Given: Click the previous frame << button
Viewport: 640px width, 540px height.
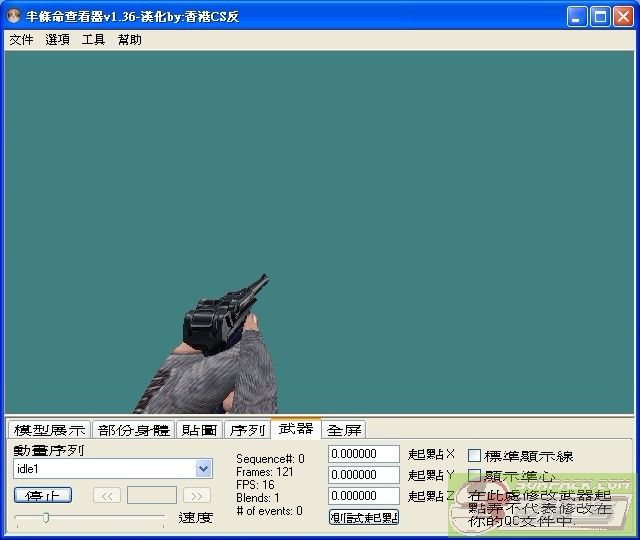Looking at the screenshot, I should point(107,495).
